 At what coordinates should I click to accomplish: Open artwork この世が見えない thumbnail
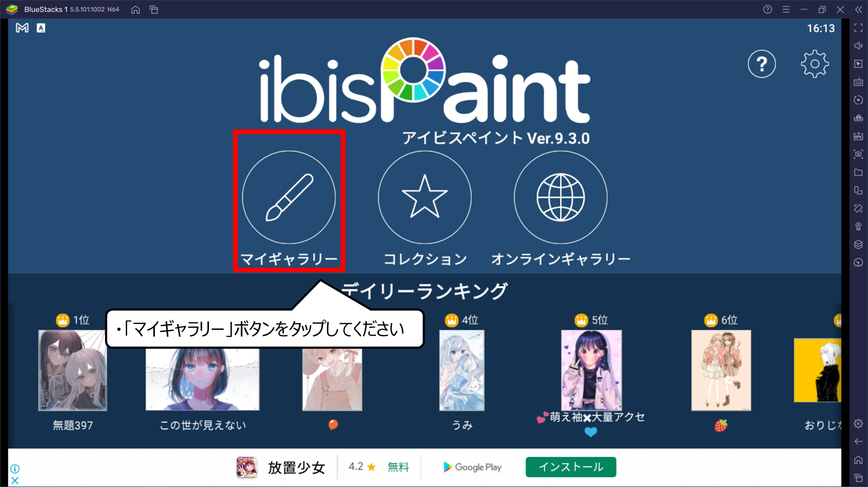coord(203,380)
